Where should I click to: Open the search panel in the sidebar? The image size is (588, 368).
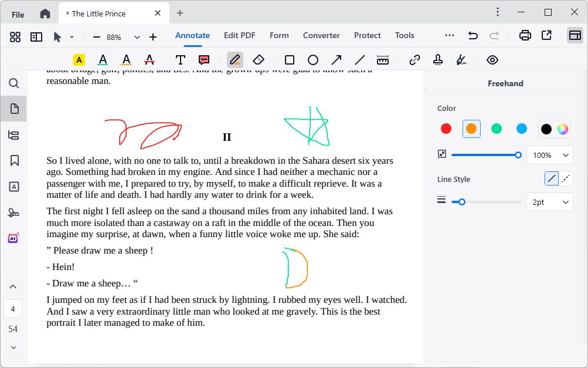13,83
